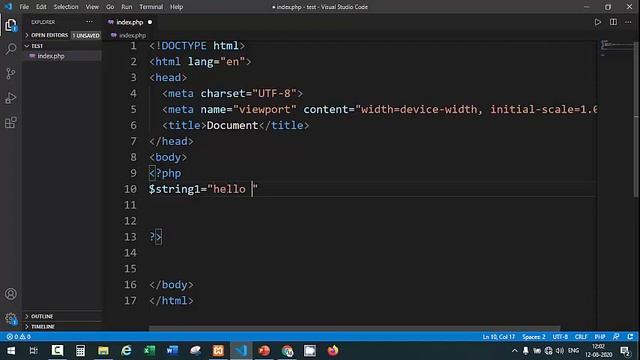Open the Manage gear icon

point(11,318)
